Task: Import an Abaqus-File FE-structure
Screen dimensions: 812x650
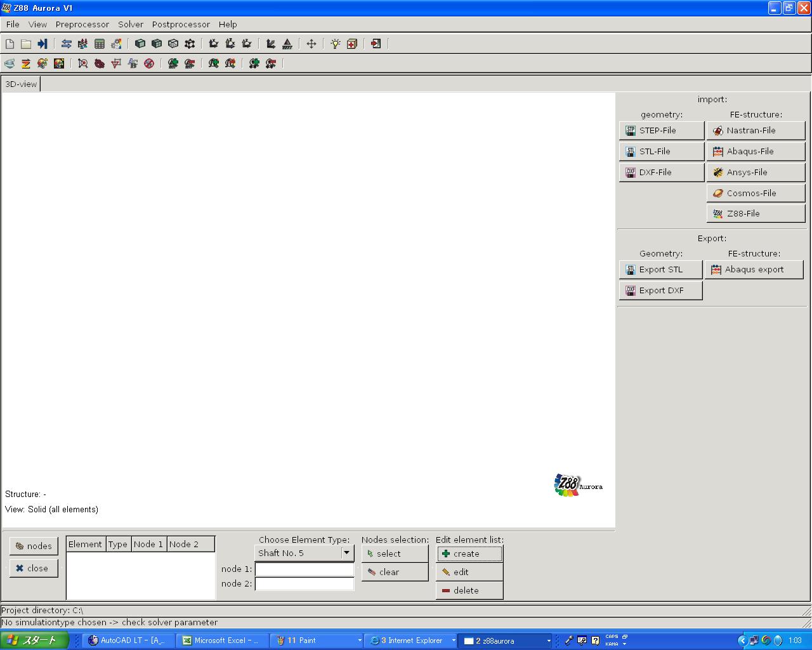Action: coord(756,151)
